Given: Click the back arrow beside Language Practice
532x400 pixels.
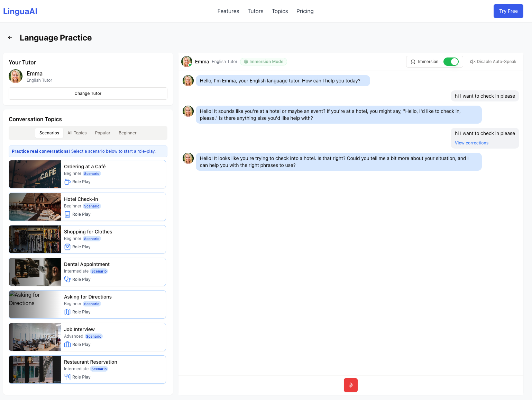Looking at the screenshot, I should pos(10,38).
